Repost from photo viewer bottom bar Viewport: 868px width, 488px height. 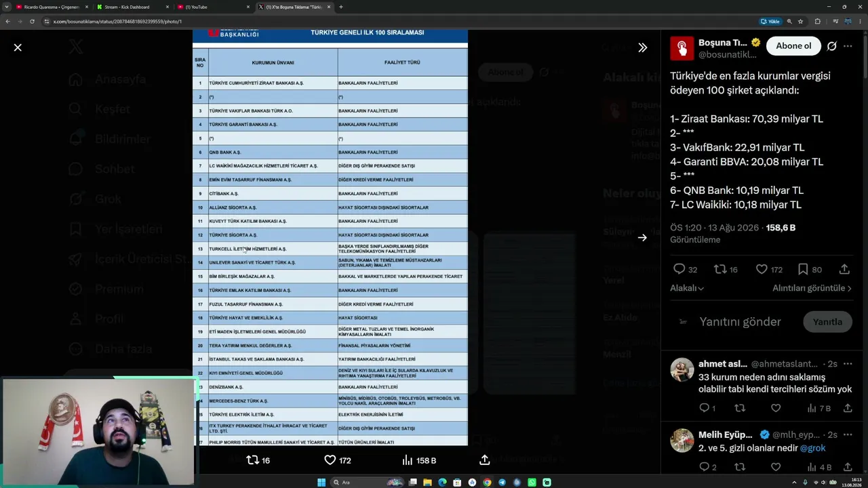point(258,460)
